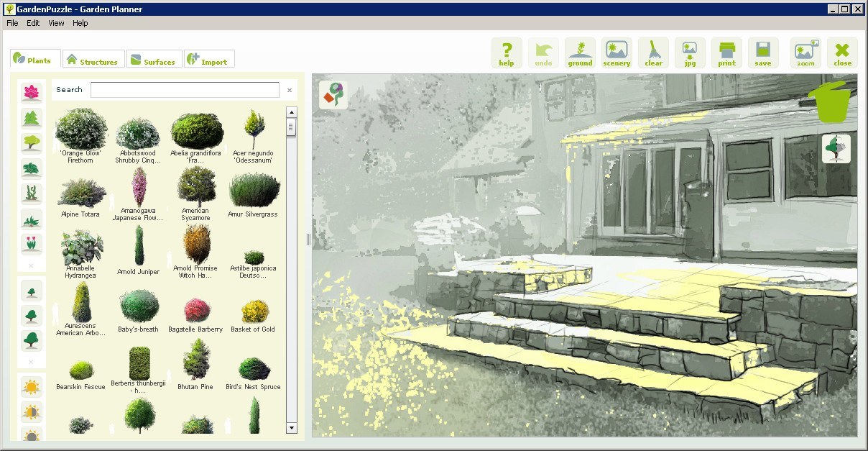Viewport: 868px width, 451px height.
Task: Select the Bird's Nest Spruce plant
Action: (x=254, y=374)
